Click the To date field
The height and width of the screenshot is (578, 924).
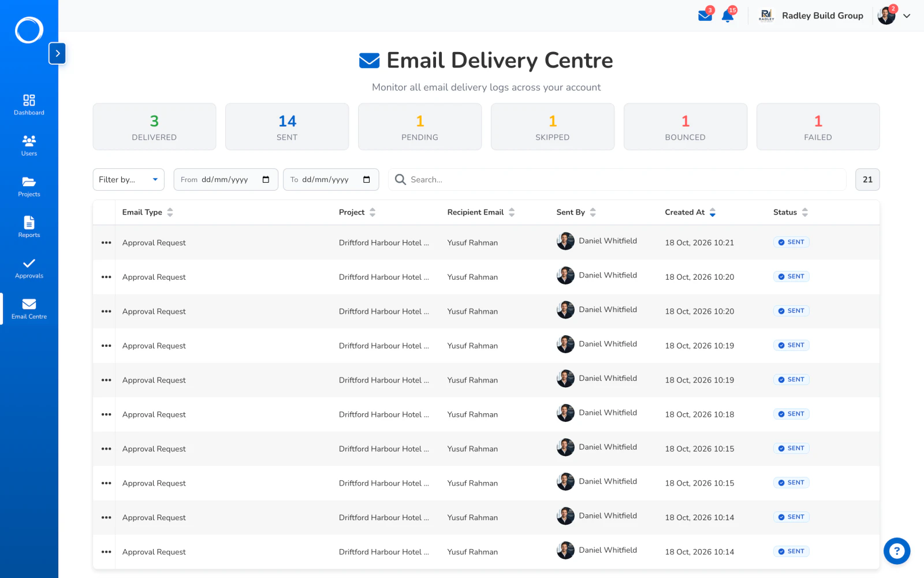(331, 180)
